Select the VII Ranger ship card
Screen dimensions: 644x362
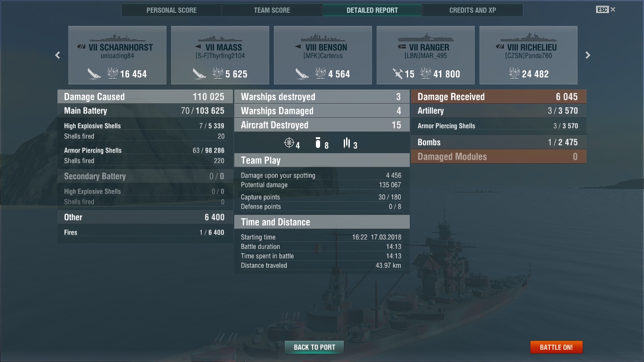(426, 55)
